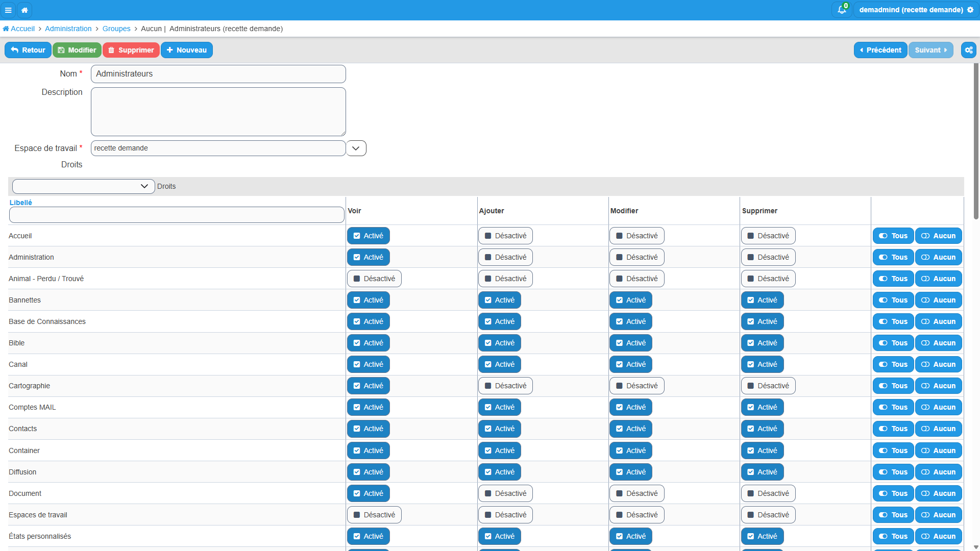Toggle Modifier right for Bannettes
The width and height of the screenshot is (980, 551).
tap(631, 300)
